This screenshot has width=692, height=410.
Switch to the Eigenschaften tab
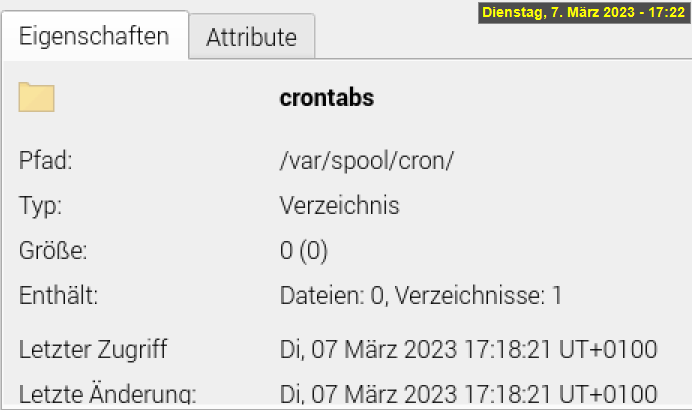(x=94, y=37)
